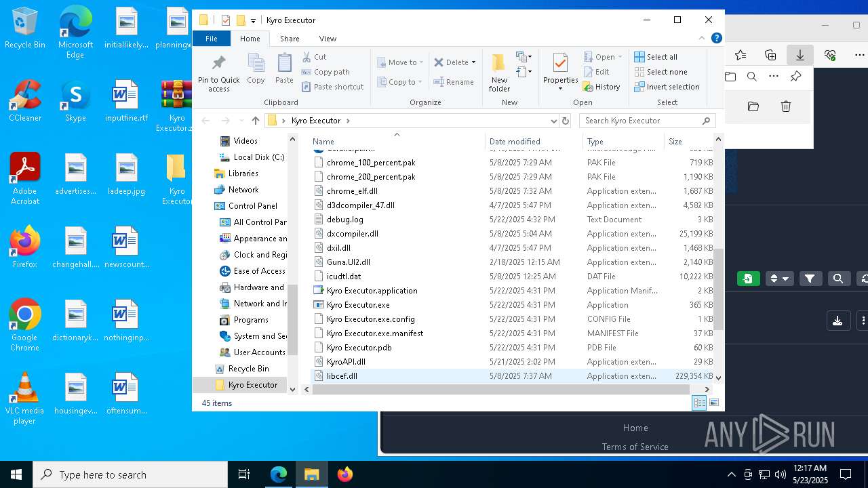Image resolution: width=868 pixels, height=488 pixels.
Task: Open Quick Access Toolbar customize dropdown
Action: coord(253,20)
